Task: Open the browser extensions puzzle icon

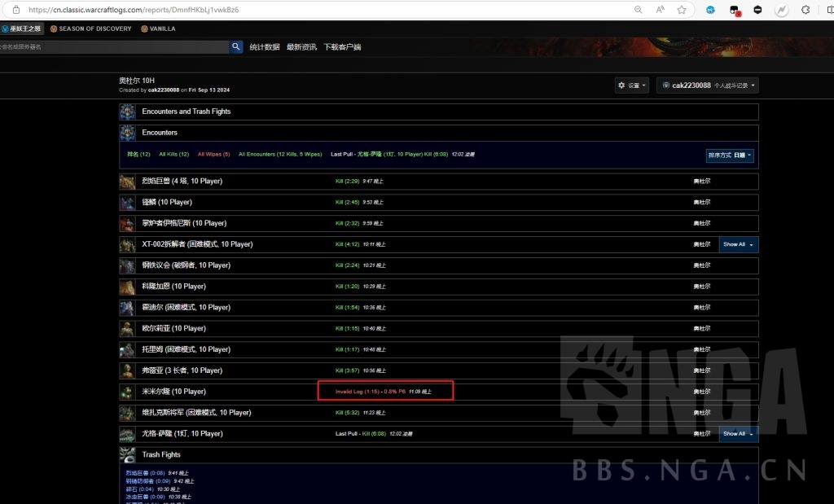Action: coord(805,10)
